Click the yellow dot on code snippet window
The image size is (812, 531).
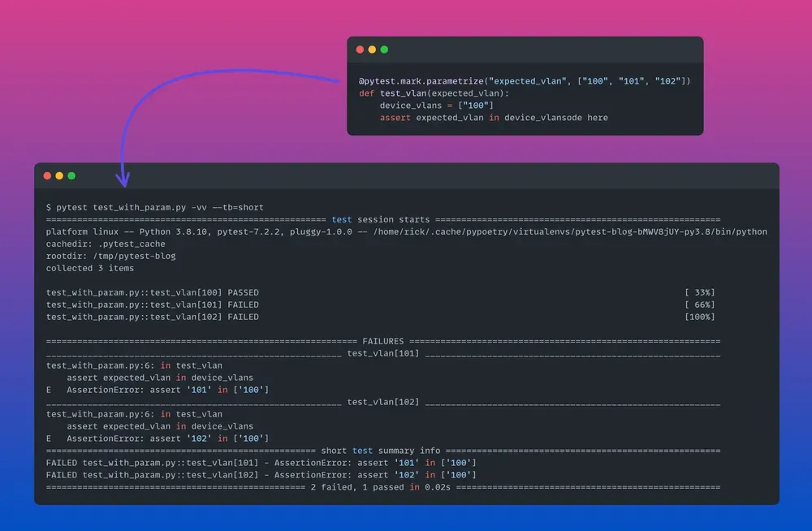[373, 50]
